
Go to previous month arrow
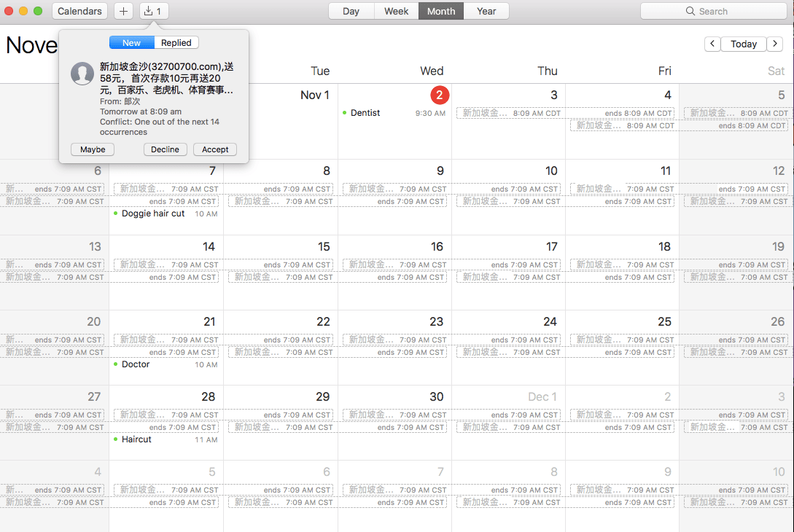712,44
